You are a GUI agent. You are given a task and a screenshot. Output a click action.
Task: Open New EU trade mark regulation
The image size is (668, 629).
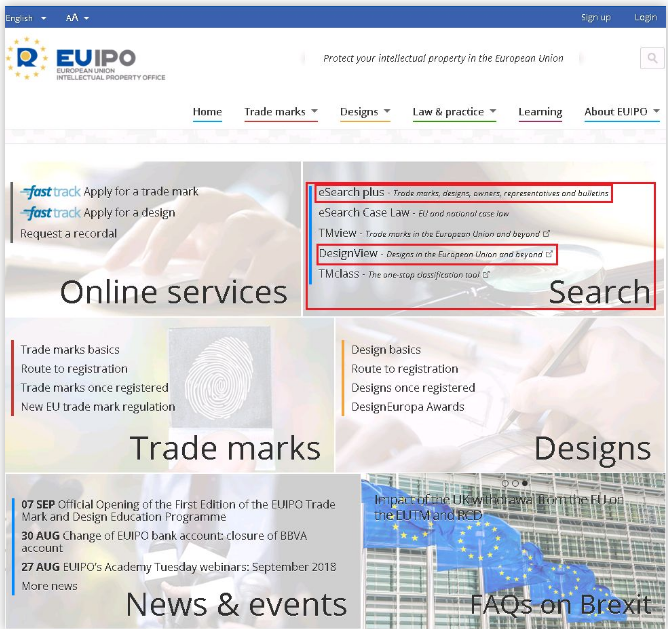tap(98, 407)
